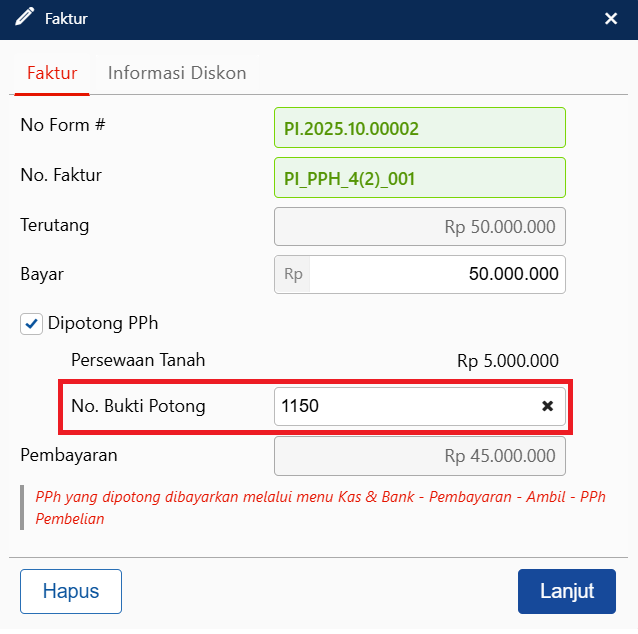Clear the No. Bukti Potong value
The height and width of the screenshot is (634, 638).
pyautogui.click(x=547, y=406)
